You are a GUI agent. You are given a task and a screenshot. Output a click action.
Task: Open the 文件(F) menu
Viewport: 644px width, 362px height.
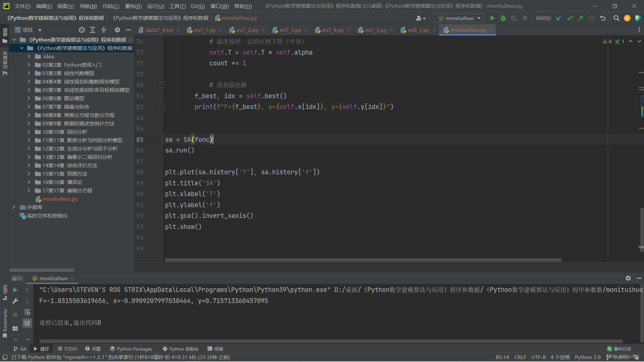point(22,6)
